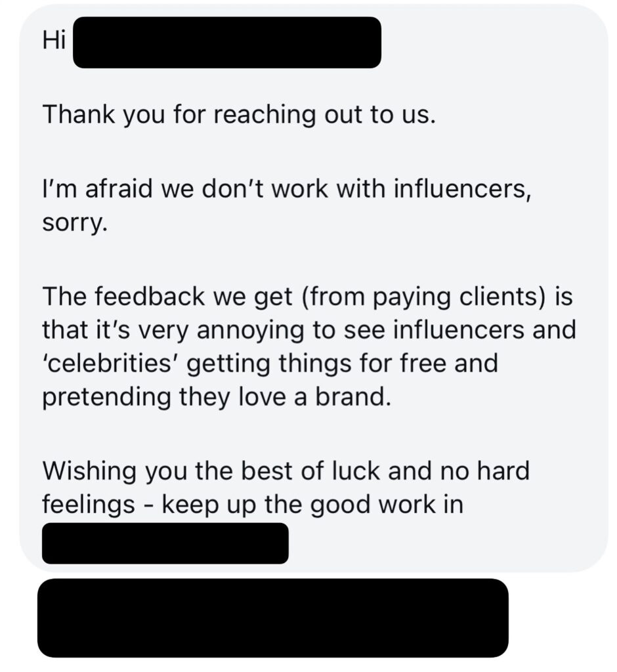Click the word "sorry." in the message
Image resolution: width=617 pixels, height=672 pixels.
coord(74,225)
